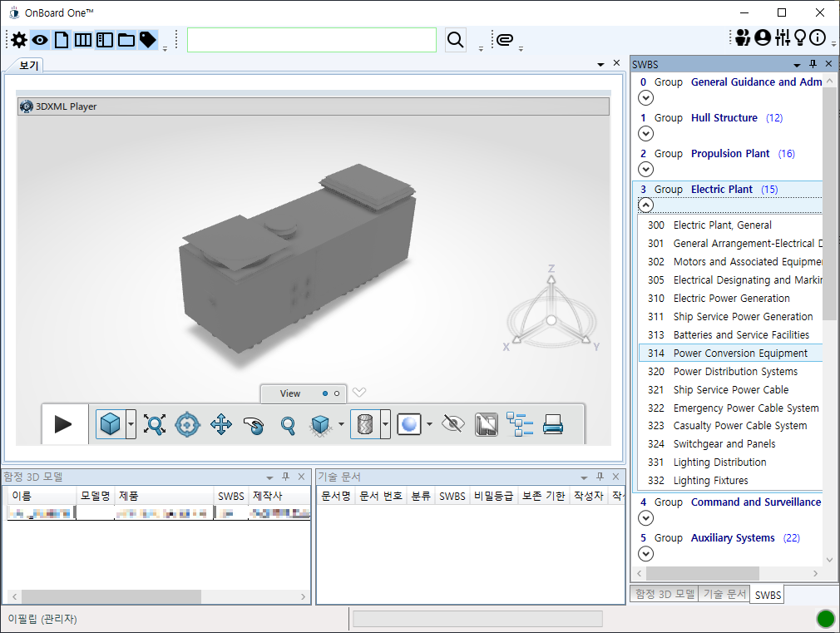840x633 pixels.
Task: Open the dropdown beside the ground grid cube
Action: [x=341, y=424]
